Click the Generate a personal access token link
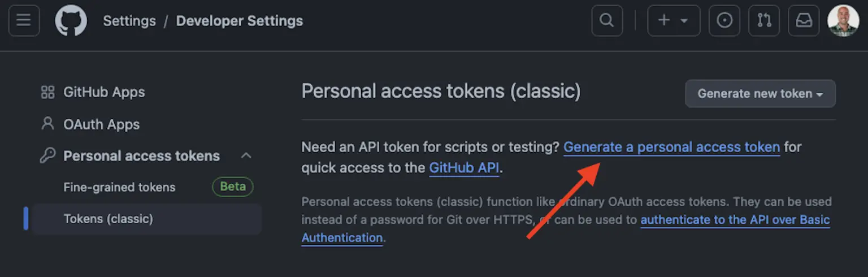This screenshot has width=868, height=277. pyautogui.click(x=671, y=147)
